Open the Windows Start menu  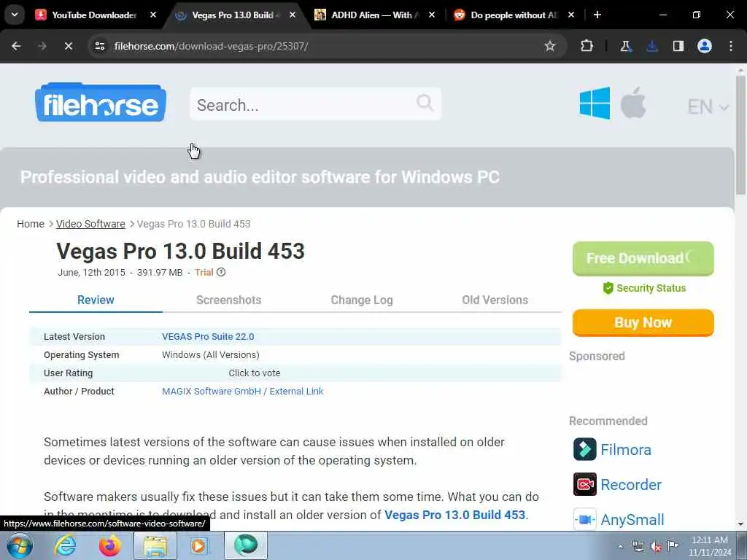click(x=20, y=545)
